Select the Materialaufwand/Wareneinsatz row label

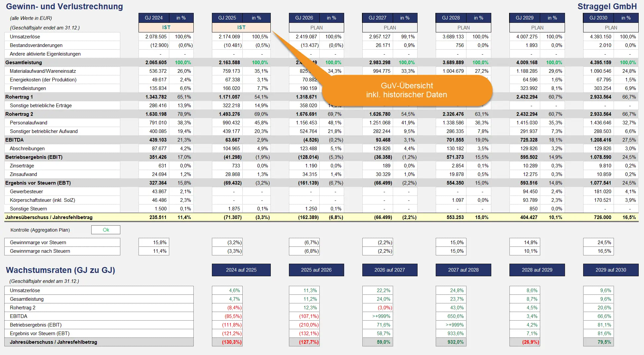pyautogui.click(x=43, y=71)
